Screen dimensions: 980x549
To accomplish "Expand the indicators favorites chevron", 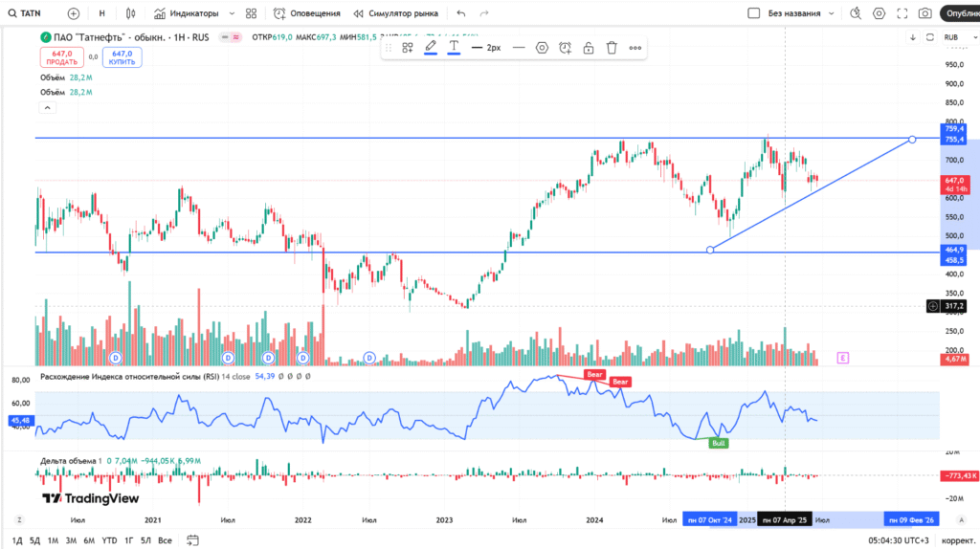I will [232, 13].
